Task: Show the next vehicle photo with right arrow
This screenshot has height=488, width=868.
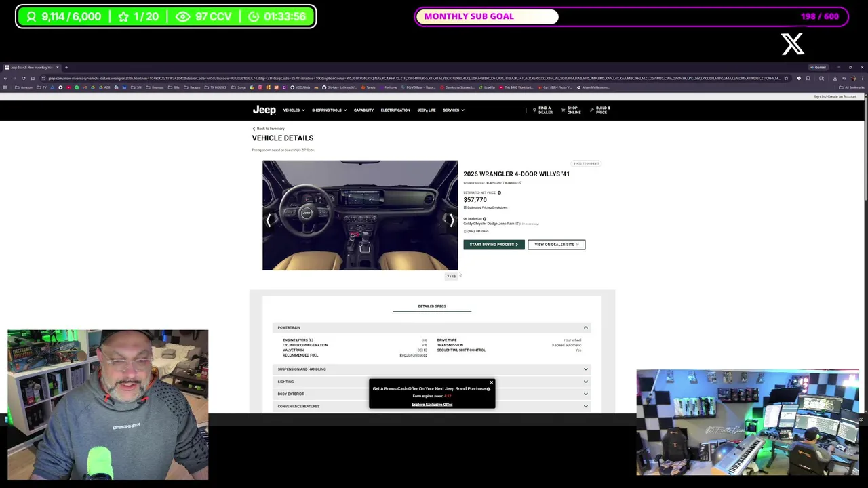Action: pos(452,220)
